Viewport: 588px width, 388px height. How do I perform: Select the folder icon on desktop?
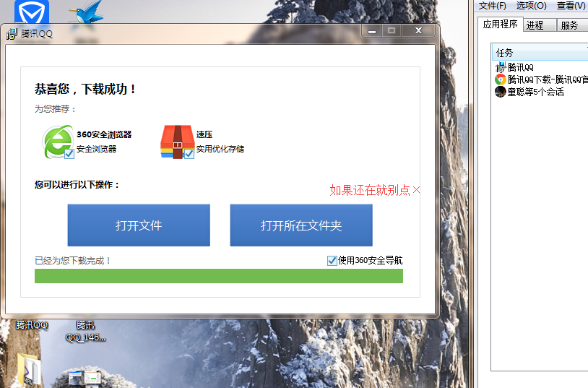pos(28,370)
